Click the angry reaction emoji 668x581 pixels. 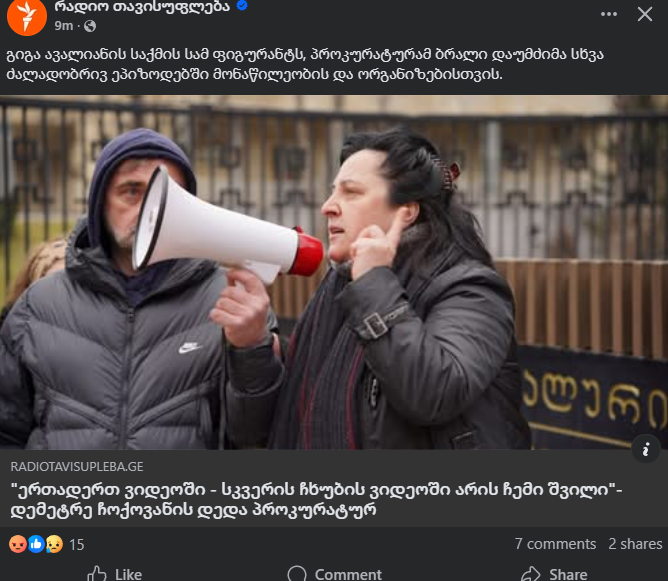coord(18,544)
